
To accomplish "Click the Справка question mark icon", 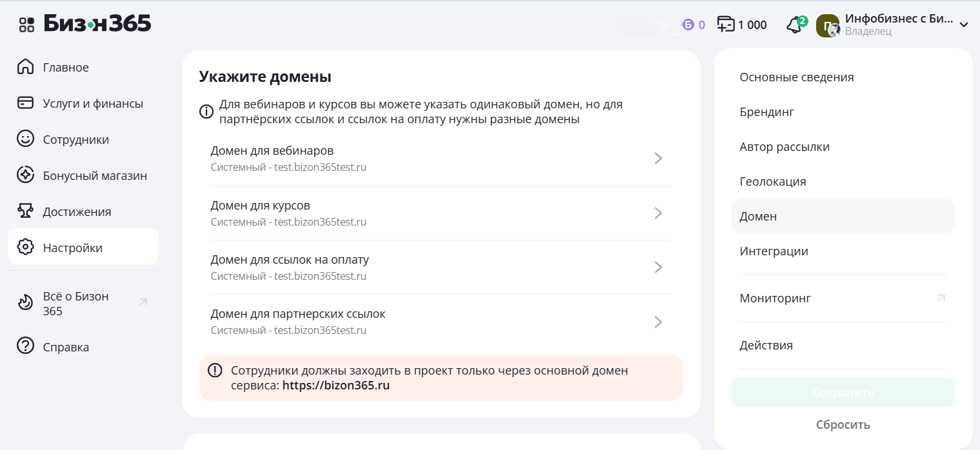I will pyautogui.click(x=25, y=346).
